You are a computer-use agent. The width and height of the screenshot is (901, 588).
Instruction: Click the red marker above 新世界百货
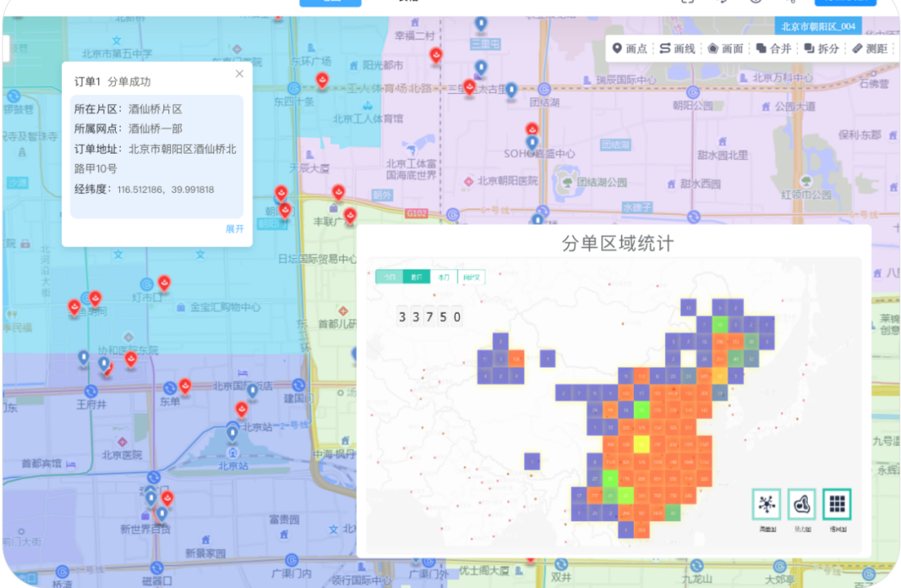pos(167,498)
